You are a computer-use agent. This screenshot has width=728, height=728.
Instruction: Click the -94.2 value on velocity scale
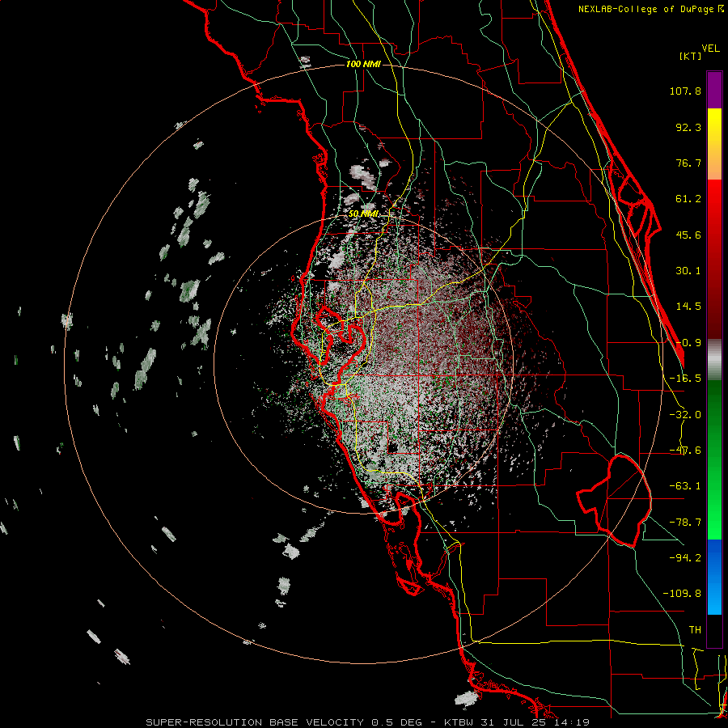pyautogui.click(x=685, y=558)
